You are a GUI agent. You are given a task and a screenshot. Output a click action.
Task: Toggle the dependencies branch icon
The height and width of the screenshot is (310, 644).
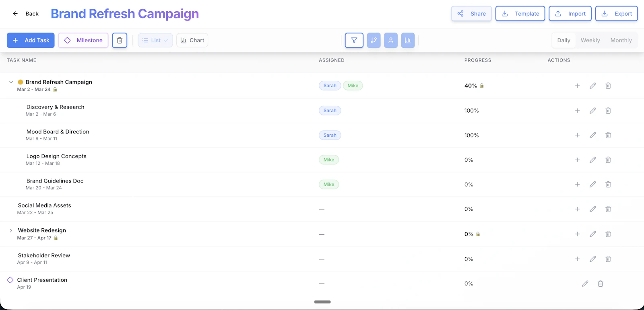tap(374, 40)
